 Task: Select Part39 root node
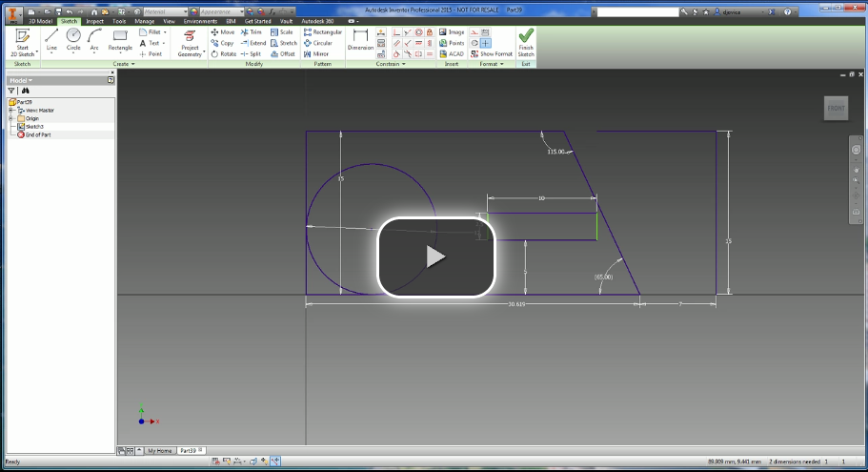(x=20, y=102)
